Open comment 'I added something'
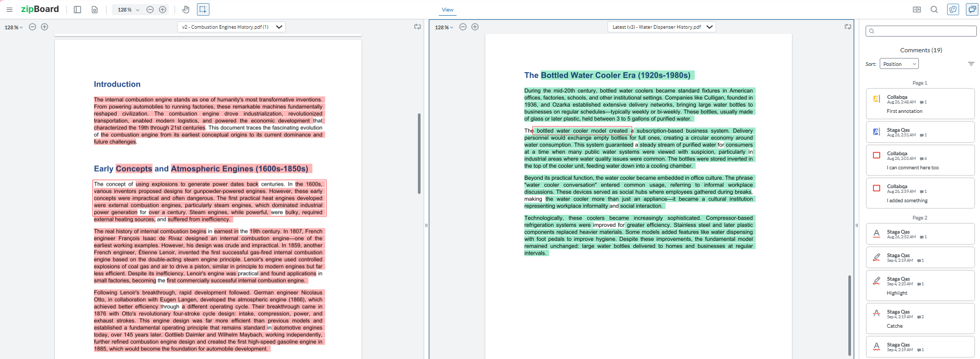Viewport: 980px width, 359px height. coord(920,193)
